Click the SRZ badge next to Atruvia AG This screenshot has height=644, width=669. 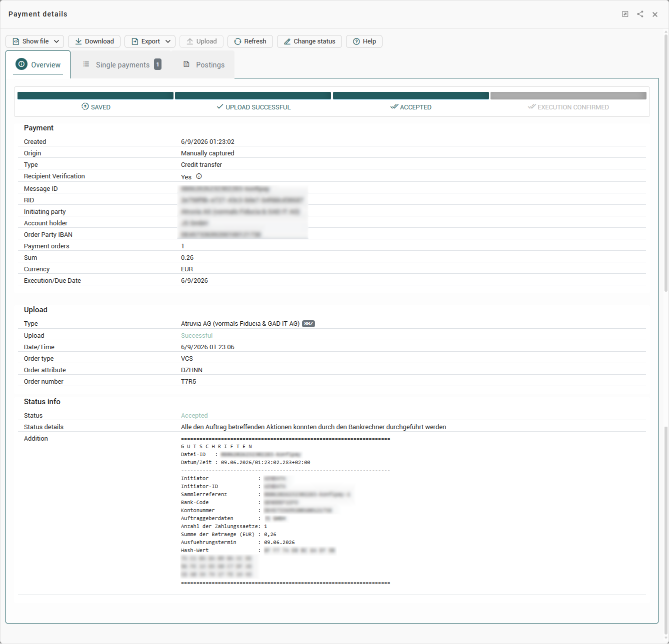coord(308,324)
